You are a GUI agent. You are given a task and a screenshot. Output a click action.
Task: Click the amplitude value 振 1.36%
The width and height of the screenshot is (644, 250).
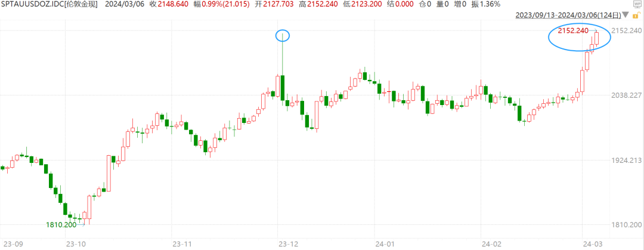[486, 5]
